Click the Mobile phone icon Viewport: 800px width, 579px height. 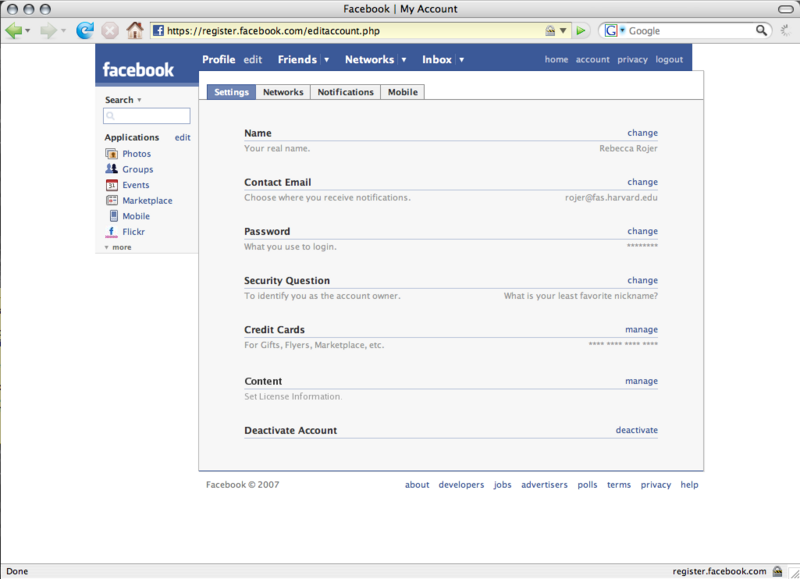(x=113, y=216)
